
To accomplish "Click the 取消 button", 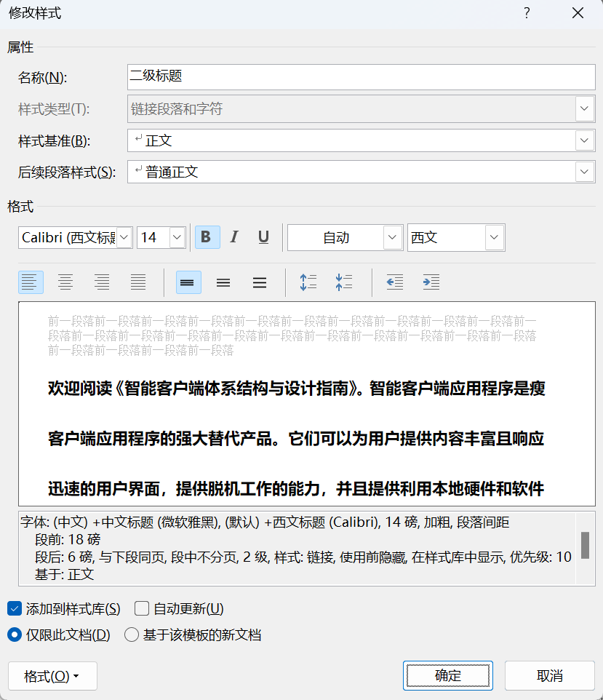I will (x=550, y=675).
